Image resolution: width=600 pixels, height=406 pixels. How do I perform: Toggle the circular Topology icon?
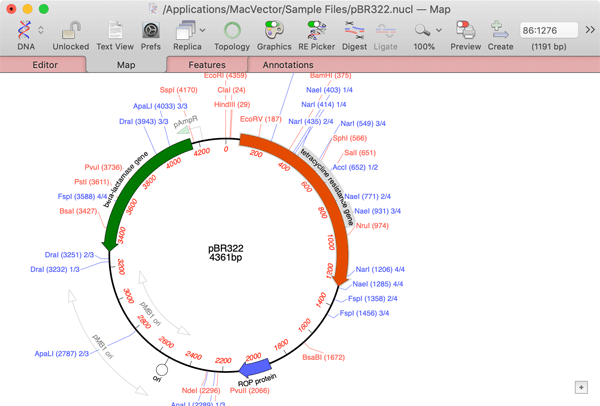(232, 30)
